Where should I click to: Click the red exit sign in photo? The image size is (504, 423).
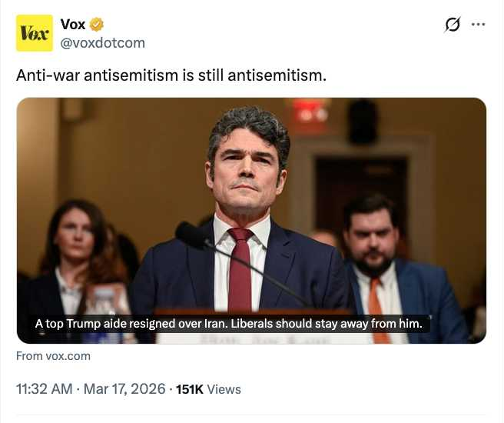pyautogui.click(x=310, y=112)
